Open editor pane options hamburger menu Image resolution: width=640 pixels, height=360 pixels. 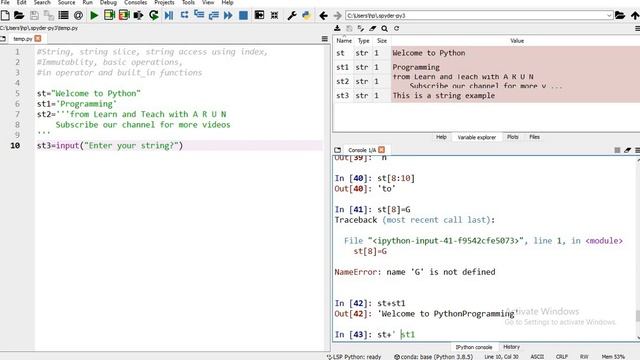324,39
